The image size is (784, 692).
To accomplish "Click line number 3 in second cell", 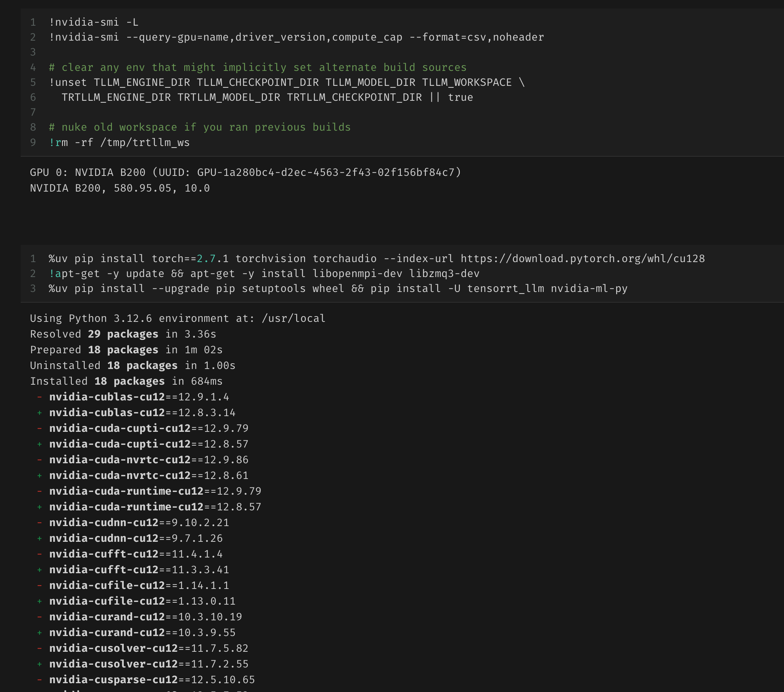I will pyautogui.click(x=33, y=289).
